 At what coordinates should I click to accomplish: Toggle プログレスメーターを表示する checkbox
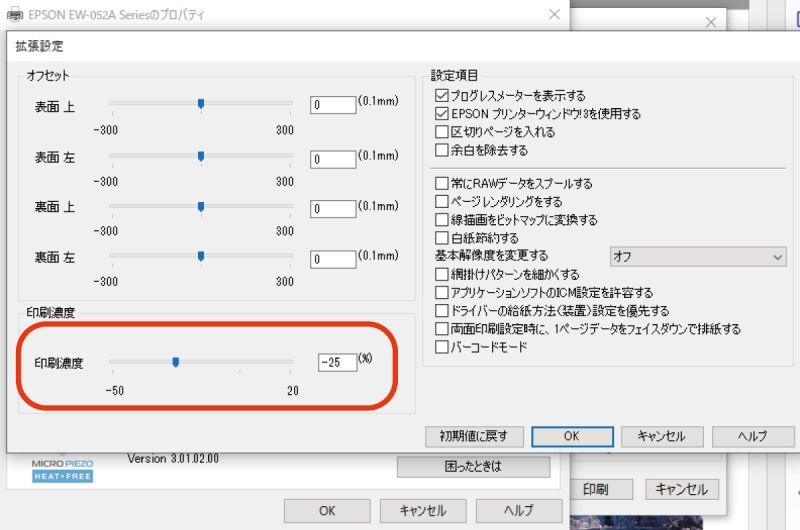[442, 95]
